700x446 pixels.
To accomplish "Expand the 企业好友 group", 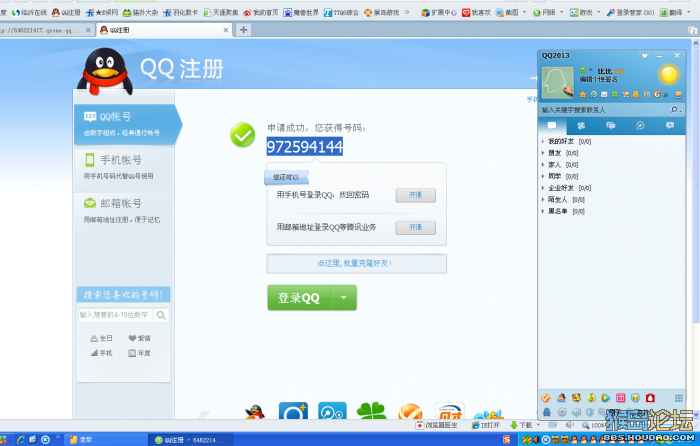I will pyautogui.click(x=566, y=188).
